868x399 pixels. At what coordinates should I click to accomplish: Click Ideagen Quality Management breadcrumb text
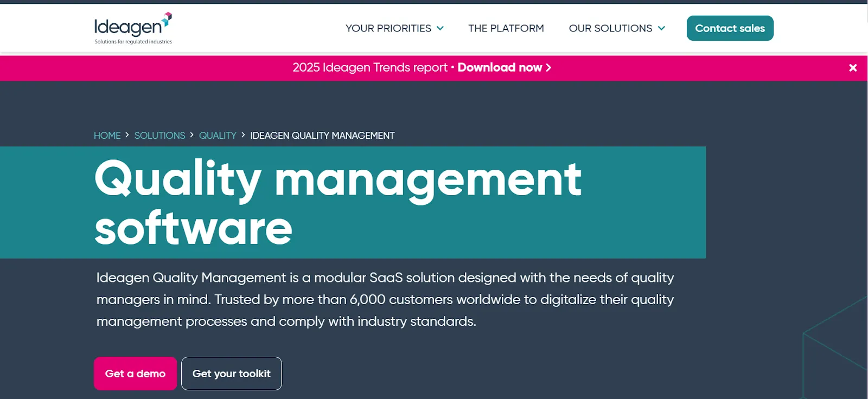tap(322, 136)
